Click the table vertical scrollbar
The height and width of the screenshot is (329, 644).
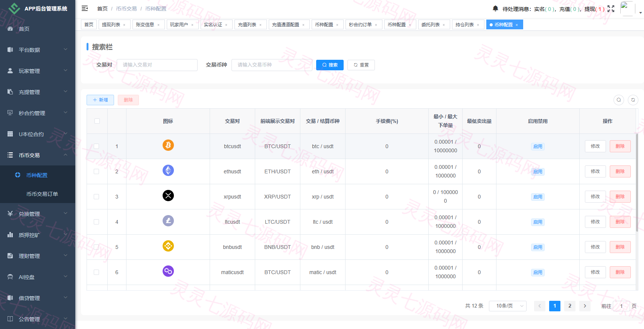pyautogui.click(x=637, y=182)
